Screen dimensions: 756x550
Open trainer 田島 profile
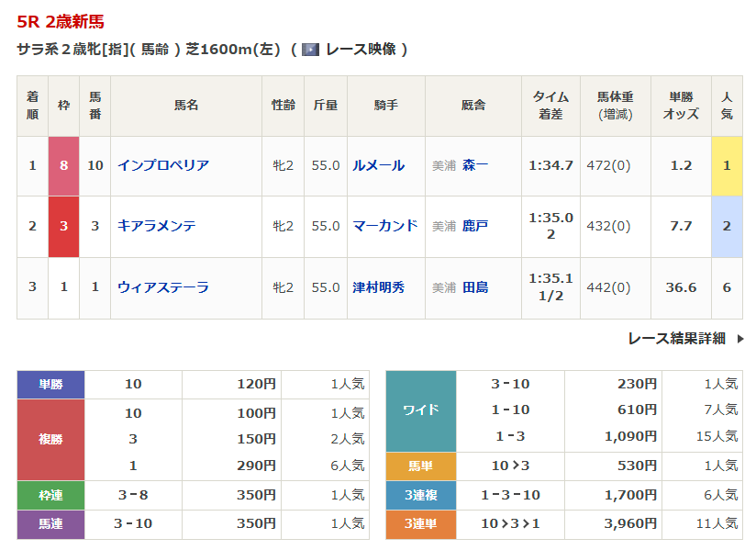coord(475,287)
